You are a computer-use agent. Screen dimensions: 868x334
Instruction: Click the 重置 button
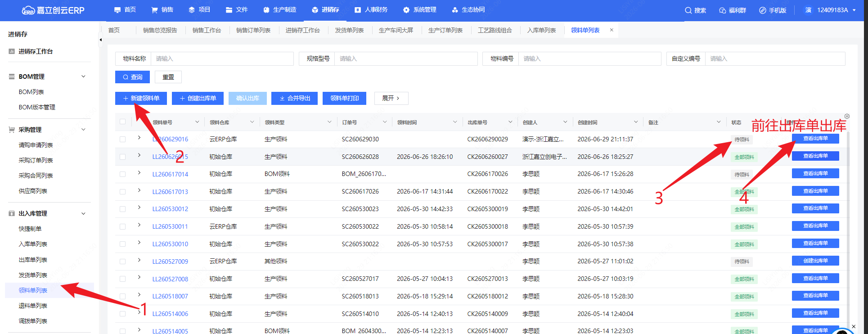pos(168,77)
